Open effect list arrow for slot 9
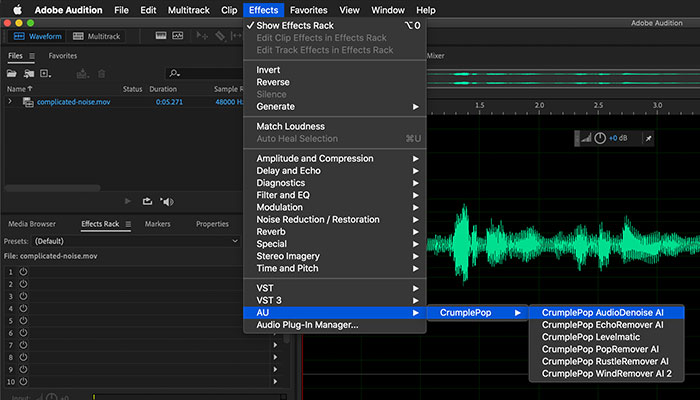Image resolution: width=700 pixels, height=400 pixels. coord(275,369)
